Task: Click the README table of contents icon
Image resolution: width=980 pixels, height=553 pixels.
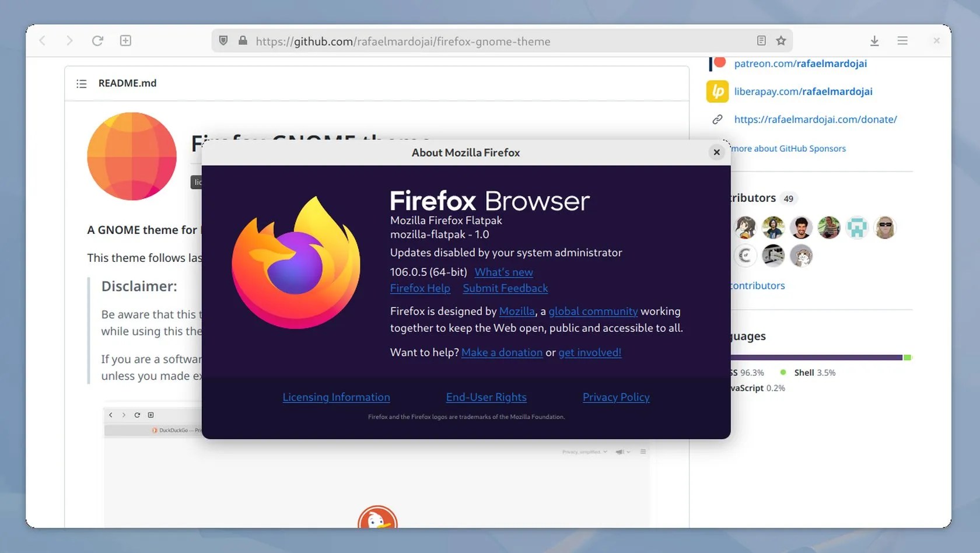Action: tap(82, 83)
